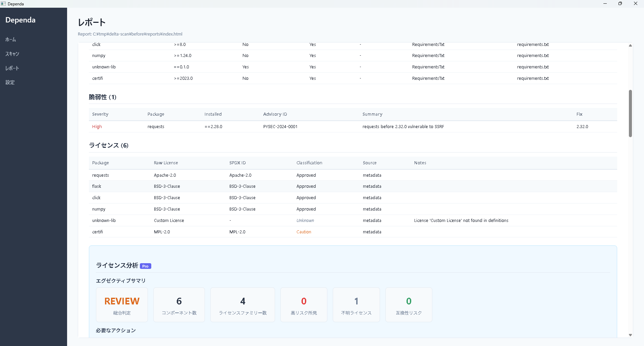Click the Severity column header
This screenshot has height=346, width=644.
pyautogui.click(x=100, y=114)
